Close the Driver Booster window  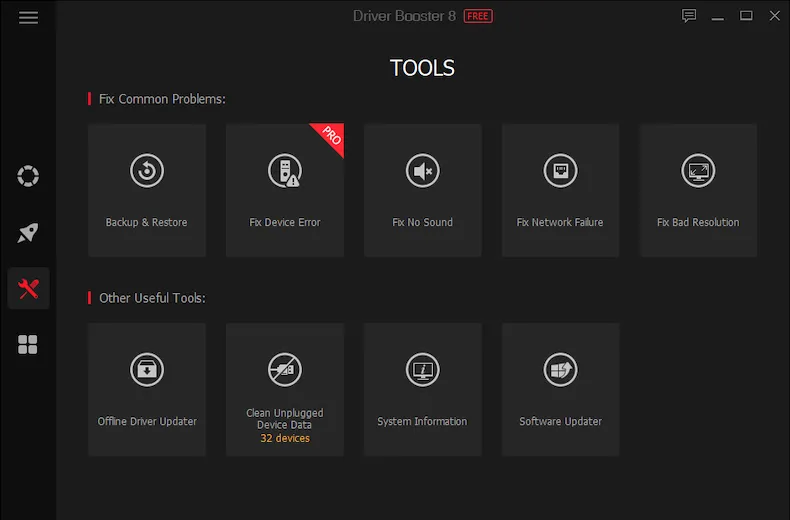pyautogui.click(x=774, y=16)
